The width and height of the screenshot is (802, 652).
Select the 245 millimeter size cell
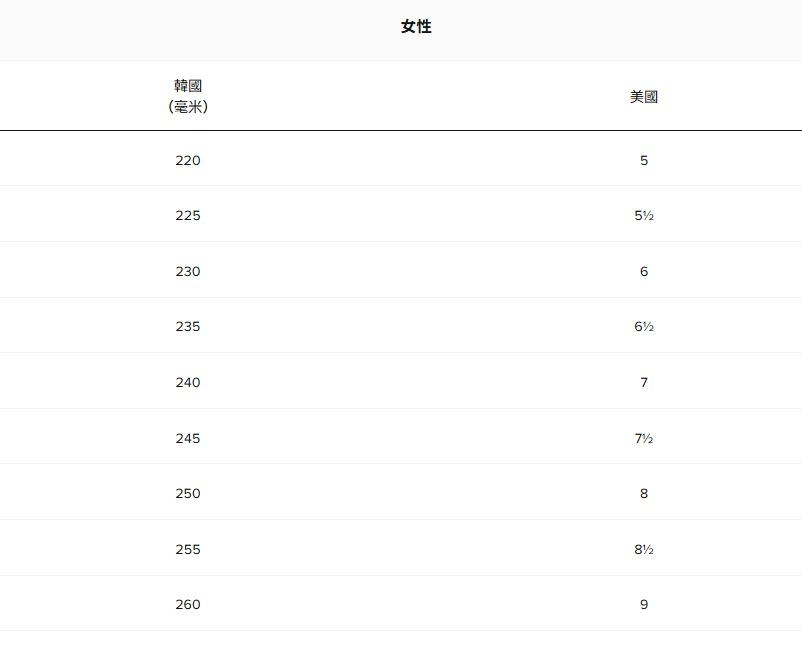[188, 438]
